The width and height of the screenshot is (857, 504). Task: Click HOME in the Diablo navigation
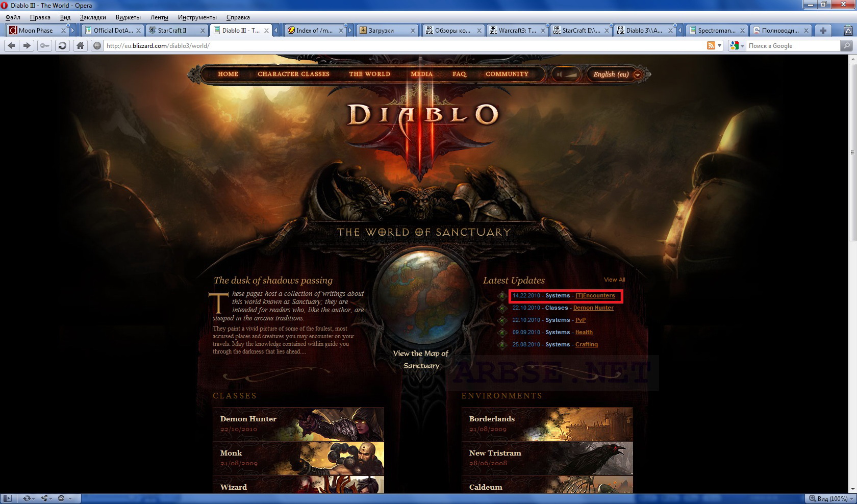point(228,74)
